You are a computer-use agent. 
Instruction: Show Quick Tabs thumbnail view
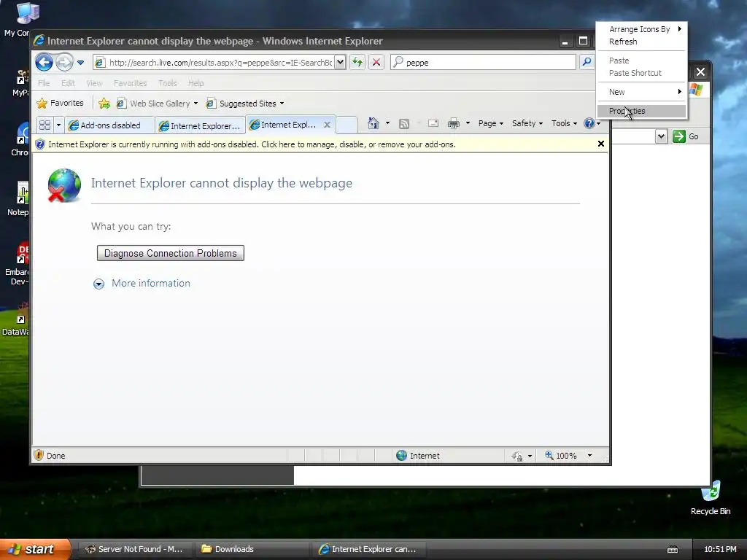point(44,125)
